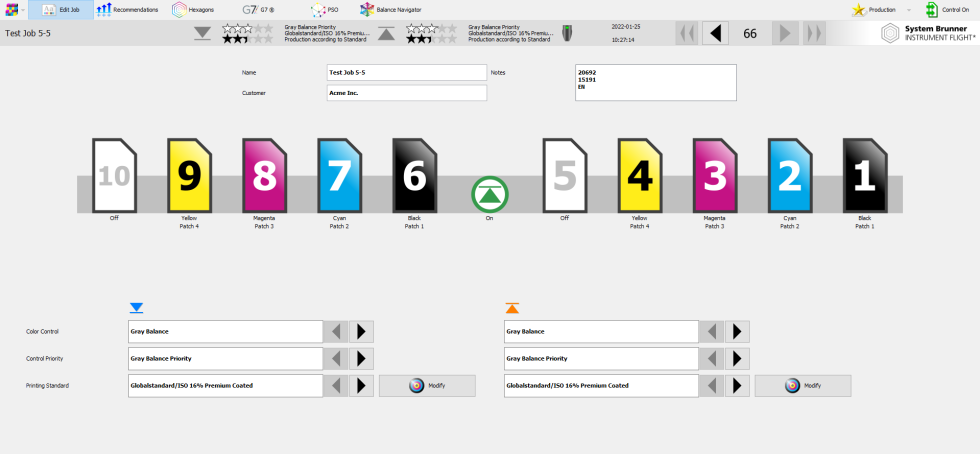Viewport: 980px width, 454px height.
Task: Switch to the Edit Job tab
Action: [x=60, y=10]
